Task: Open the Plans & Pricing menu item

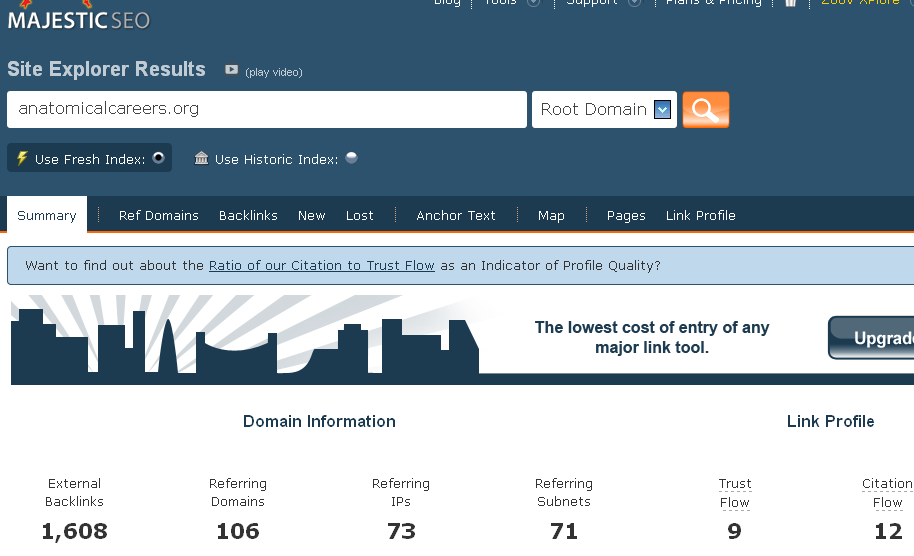Action: tap(713, 2)
